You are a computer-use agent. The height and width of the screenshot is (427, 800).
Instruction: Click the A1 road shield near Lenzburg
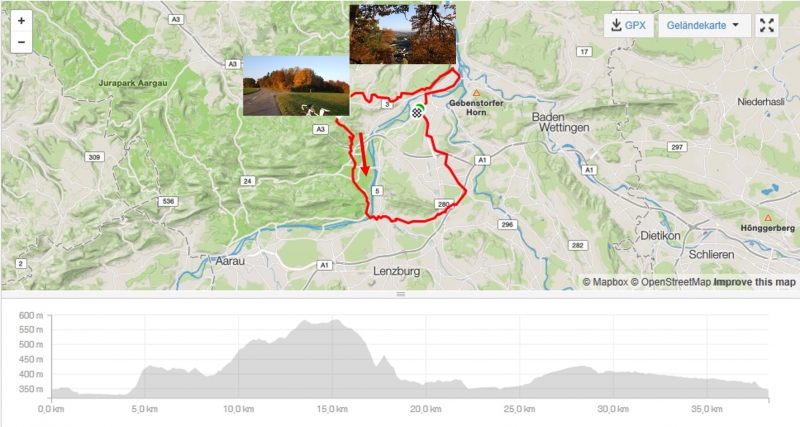pos(324,265)
